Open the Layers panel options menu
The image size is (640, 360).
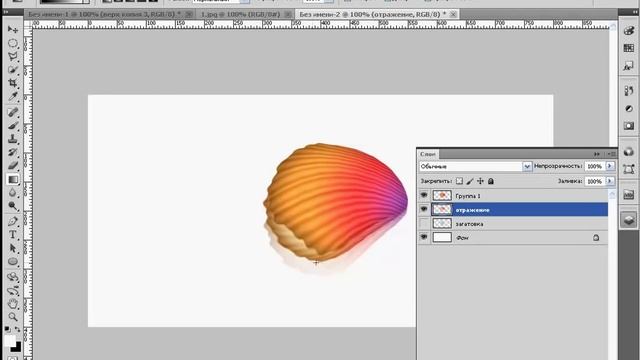coord(612,154)
